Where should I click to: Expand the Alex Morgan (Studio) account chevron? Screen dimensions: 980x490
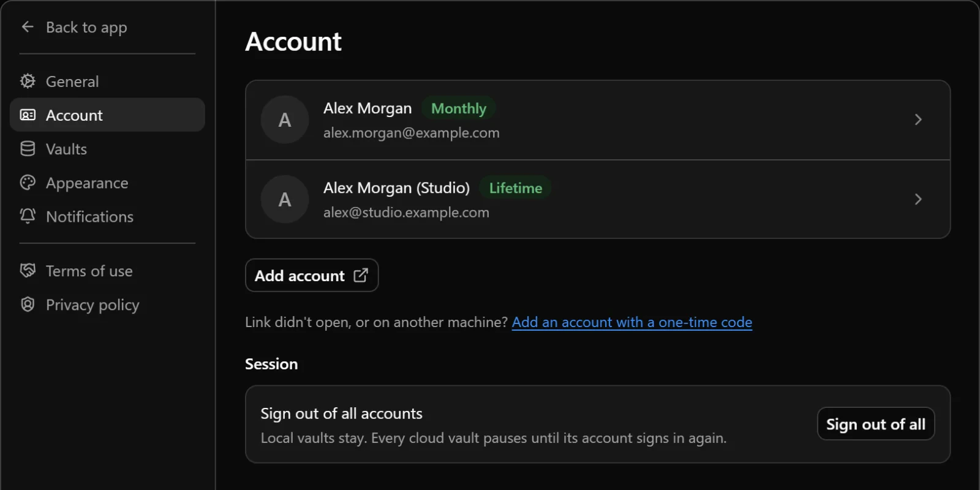click(x=918, y=199)
